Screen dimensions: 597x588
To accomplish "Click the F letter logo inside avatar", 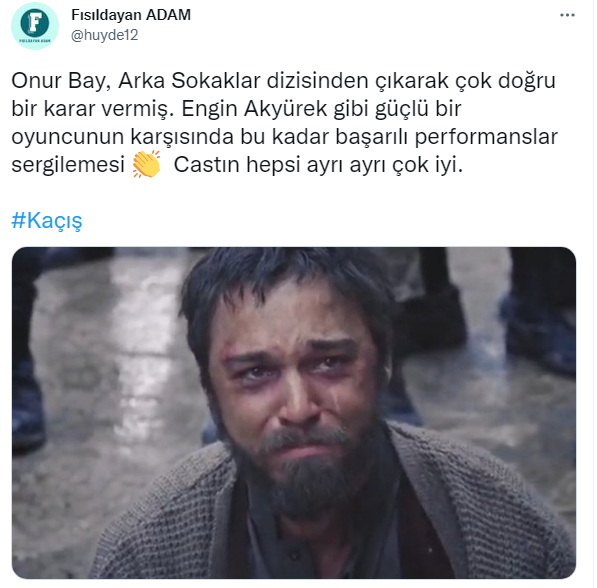I will click(35, 22).
